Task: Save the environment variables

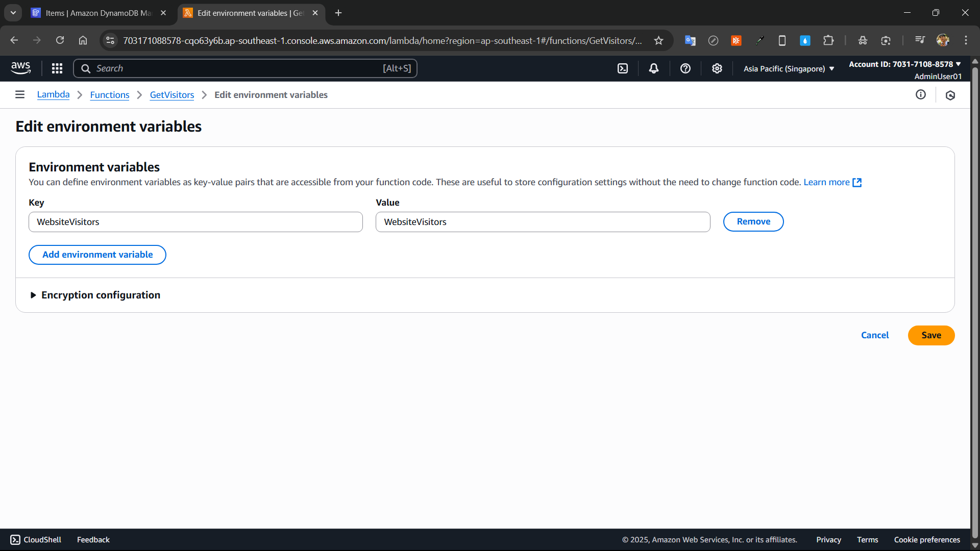Action: [931, 335]
